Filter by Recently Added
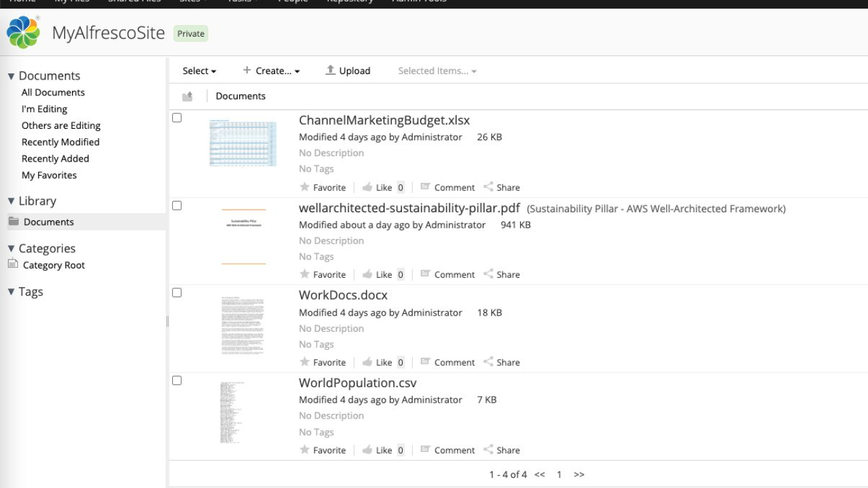 click(55, 159)
